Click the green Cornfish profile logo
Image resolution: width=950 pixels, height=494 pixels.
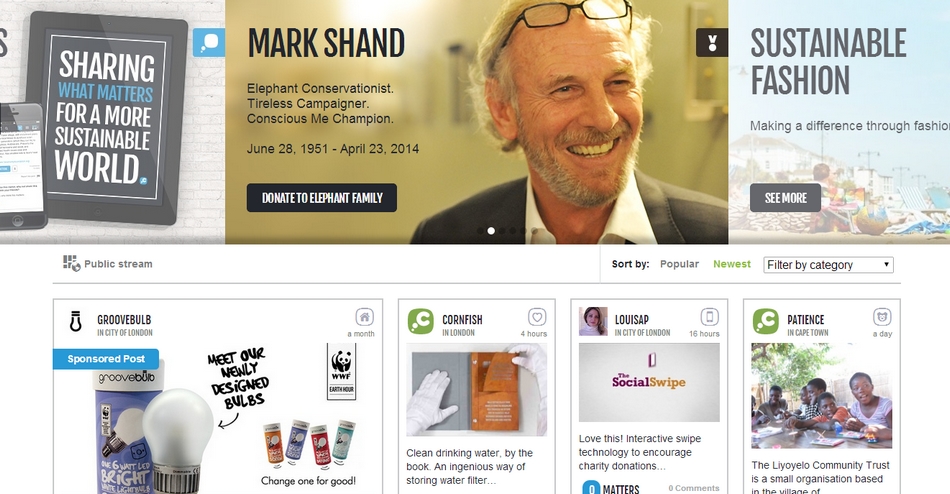click(x=420, y=321)
